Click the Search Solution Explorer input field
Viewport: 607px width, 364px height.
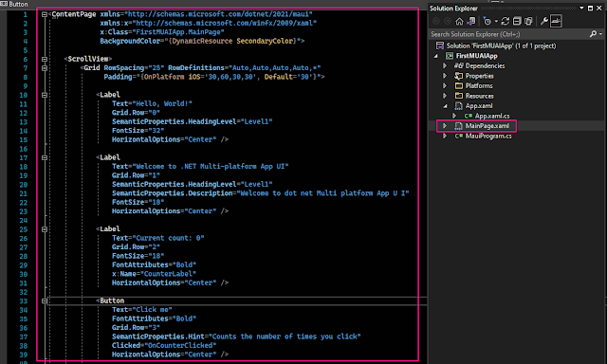(509, 34)
